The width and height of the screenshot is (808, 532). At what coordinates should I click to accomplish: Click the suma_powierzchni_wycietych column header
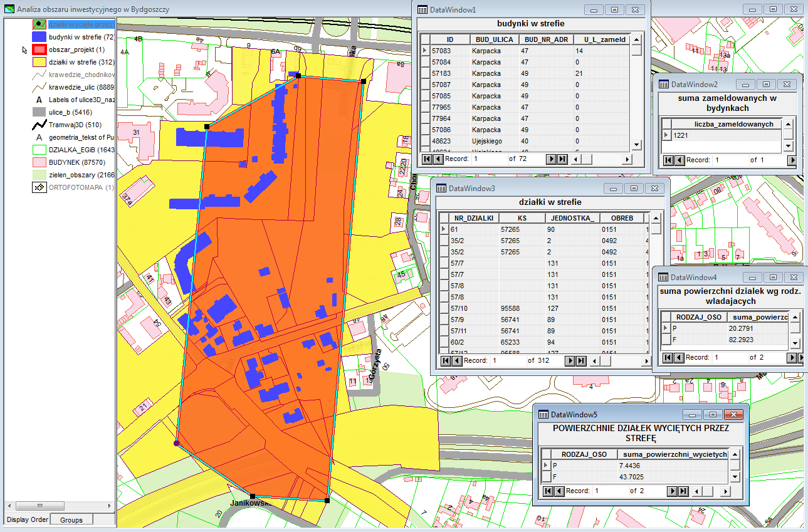click(x=673, y=454)
